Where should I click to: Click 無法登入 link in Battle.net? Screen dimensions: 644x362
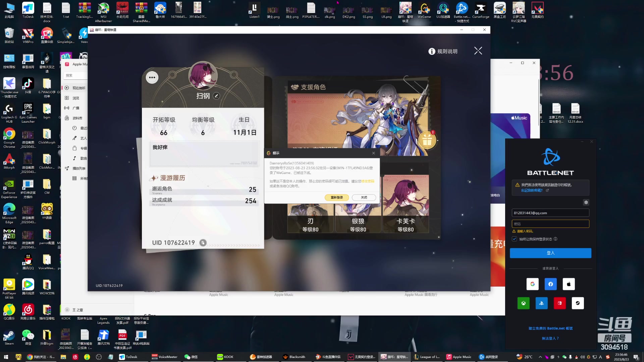tap(550, 338)
